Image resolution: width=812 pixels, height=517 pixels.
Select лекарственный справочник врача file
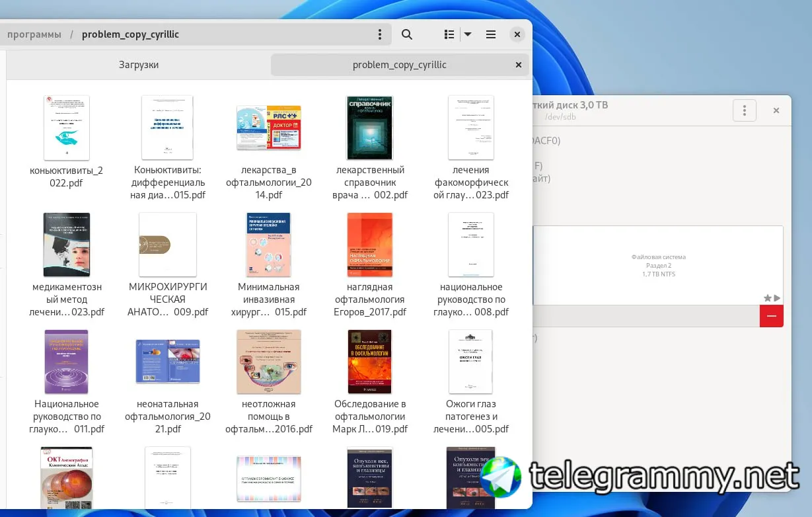[x=370, y=147]
